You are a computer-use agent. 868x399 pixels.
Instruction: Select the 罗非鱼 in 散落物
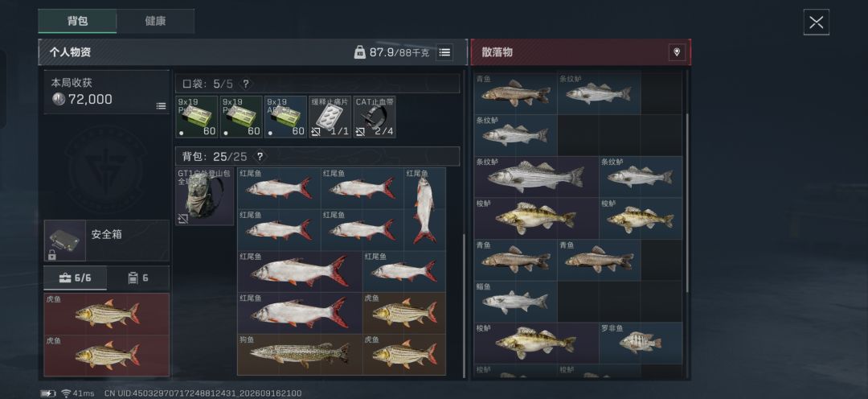(x=641, y=343)
